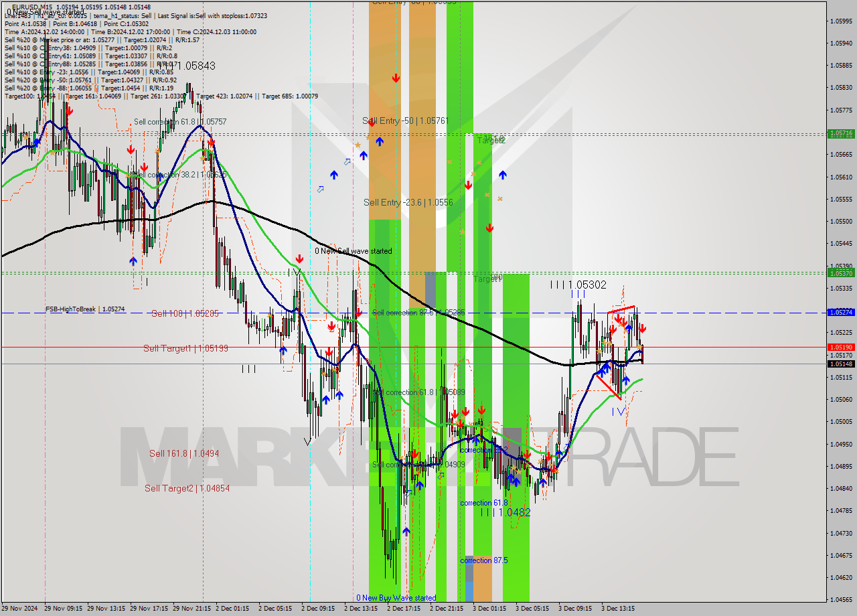The width and height of the screenshot is (857, 616).
Task: Click the 'Sell Entry -23.6 | 1.0556' label
Action: point(408,202)
